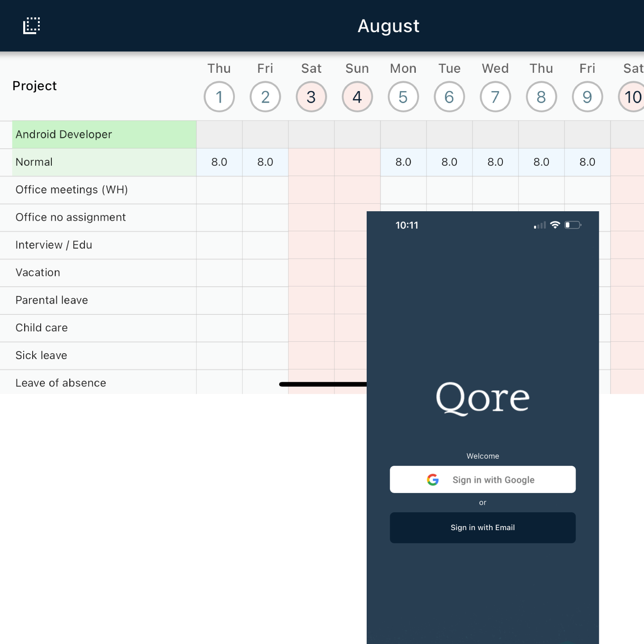Pick Saturday the 3rd date circle
644x644 pixels.
(x=311, y=97)
